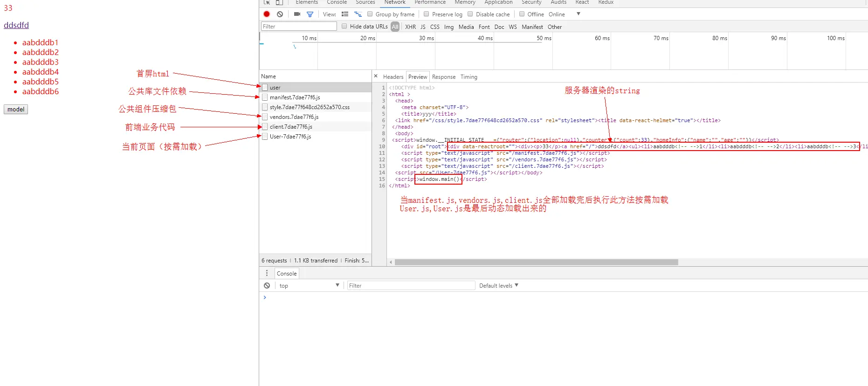Close the request details pane

(376, 76)
